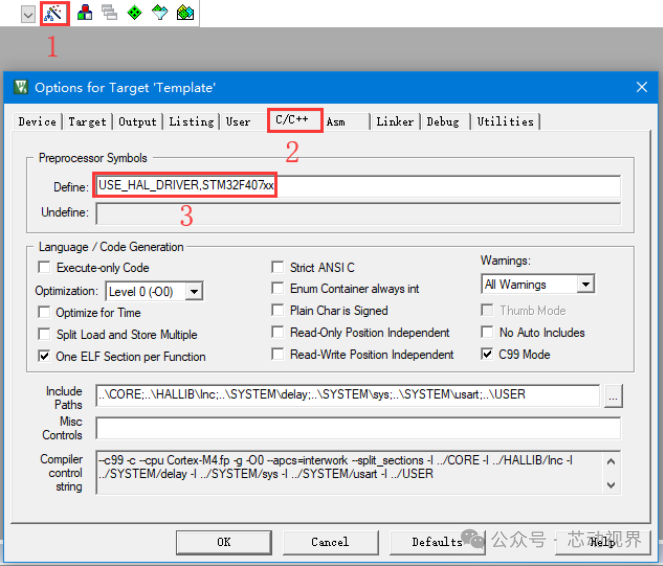The width and height of the screenshot is (663, 566).
Task: Expand the toolbar target dropdown arrow
Action: 28,15
